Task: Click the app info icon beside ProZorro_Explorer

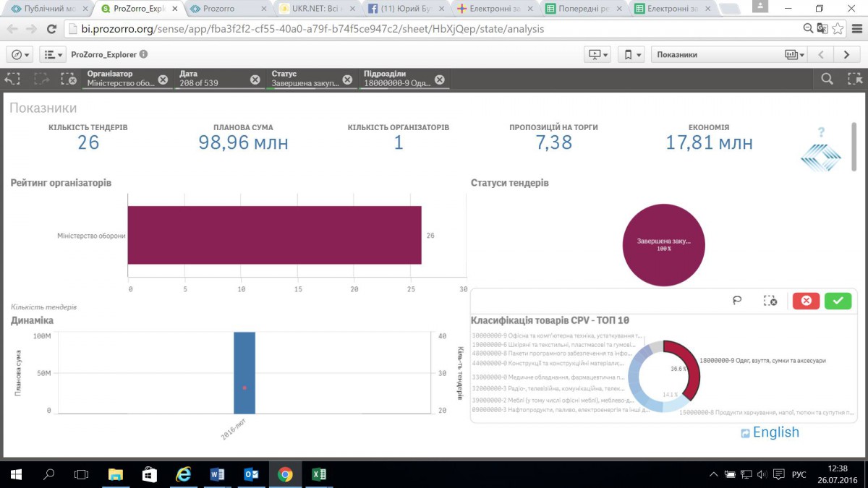Action: [143, 54]
